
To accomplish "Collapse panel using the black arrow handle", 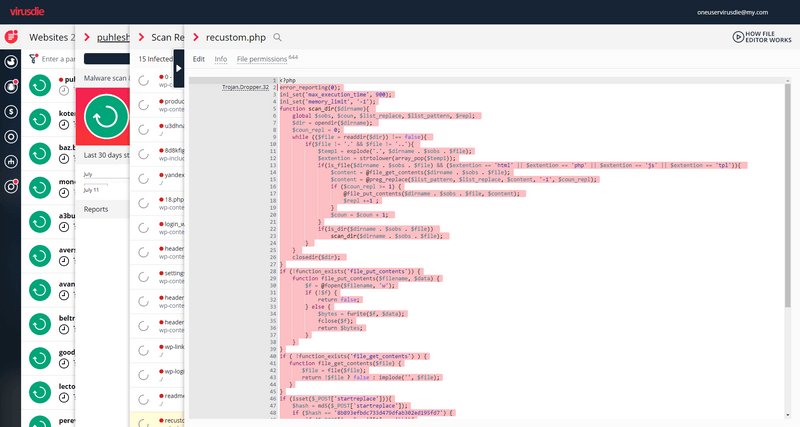I will [x=179, y=70].
